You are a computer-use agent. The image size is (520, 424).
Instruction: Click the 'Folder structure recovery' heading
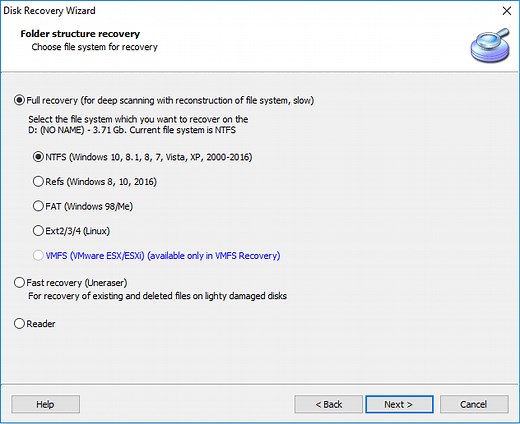pyautogui.click(x=80, y=34)
